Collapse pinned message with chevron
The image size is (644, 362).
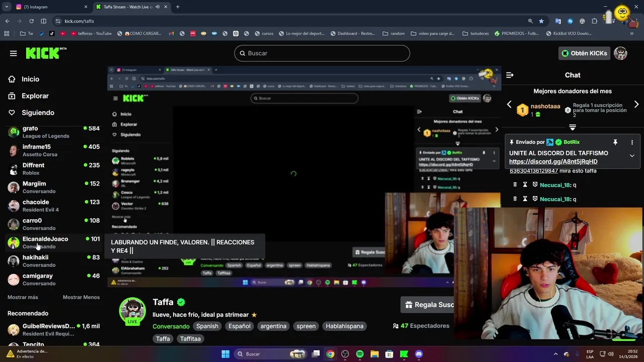(x=632, y=156)
